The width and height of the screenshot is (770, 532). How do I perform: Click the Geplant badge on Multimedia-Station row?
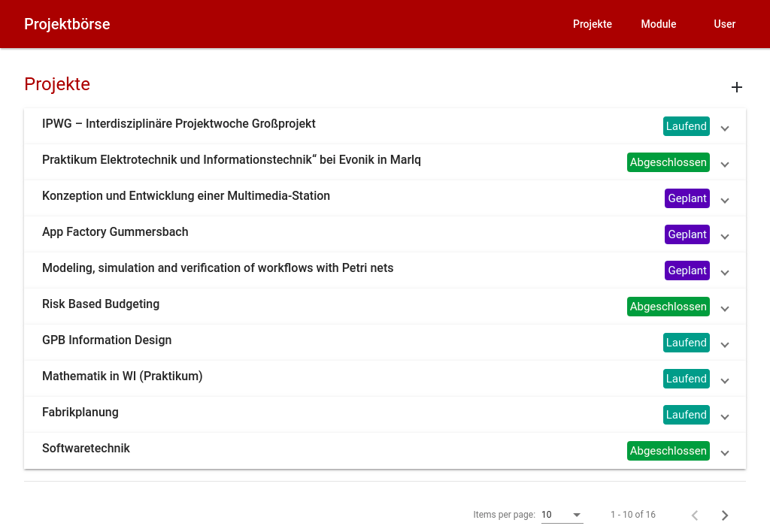point(687,198)
